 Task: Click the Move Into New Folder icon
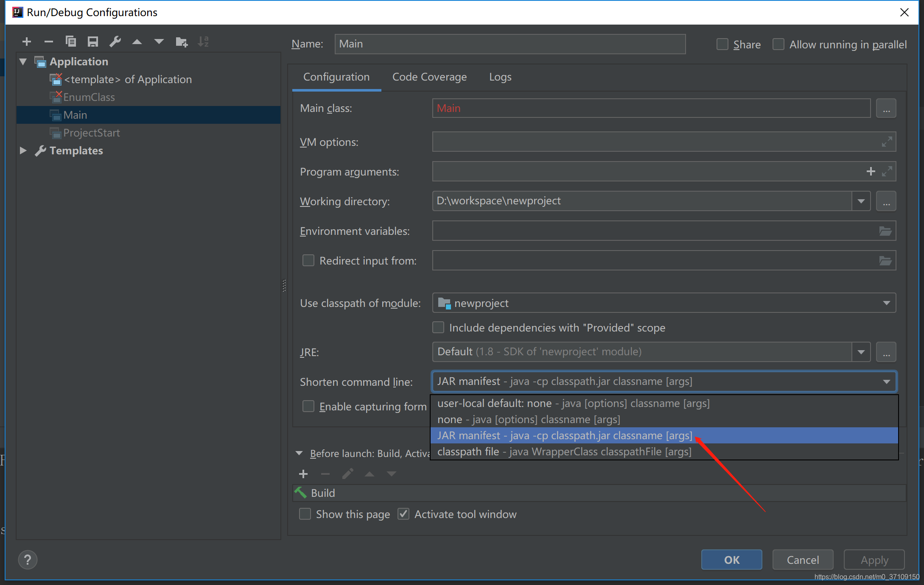pyautogui.click(x=182, y=42)
